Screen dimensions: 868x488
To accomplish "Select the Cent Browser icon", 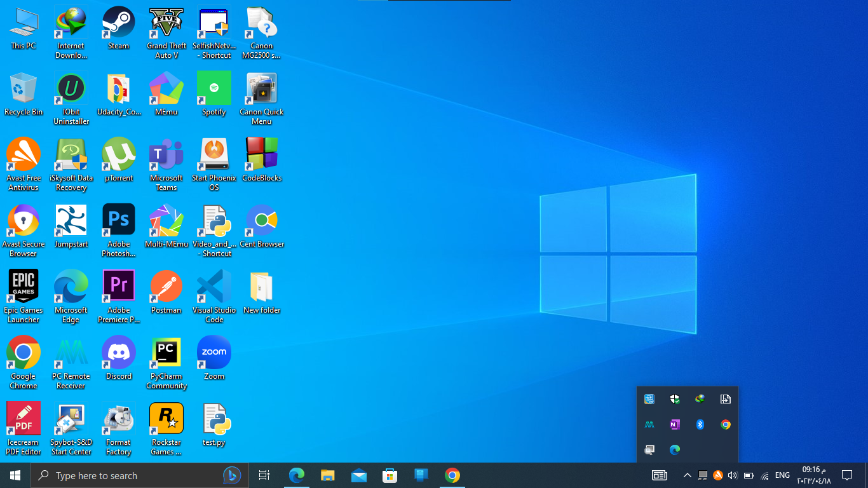I will coord(262,227).
